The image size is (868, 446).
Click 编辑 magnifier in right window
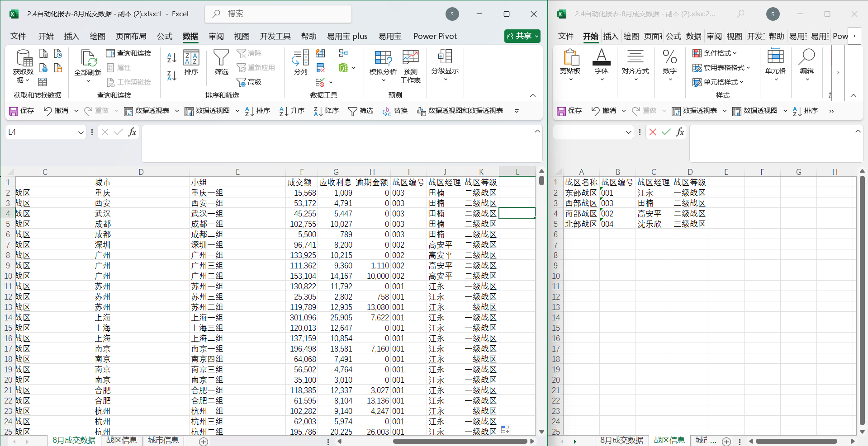pyautogui.click(x=807, y=66)
